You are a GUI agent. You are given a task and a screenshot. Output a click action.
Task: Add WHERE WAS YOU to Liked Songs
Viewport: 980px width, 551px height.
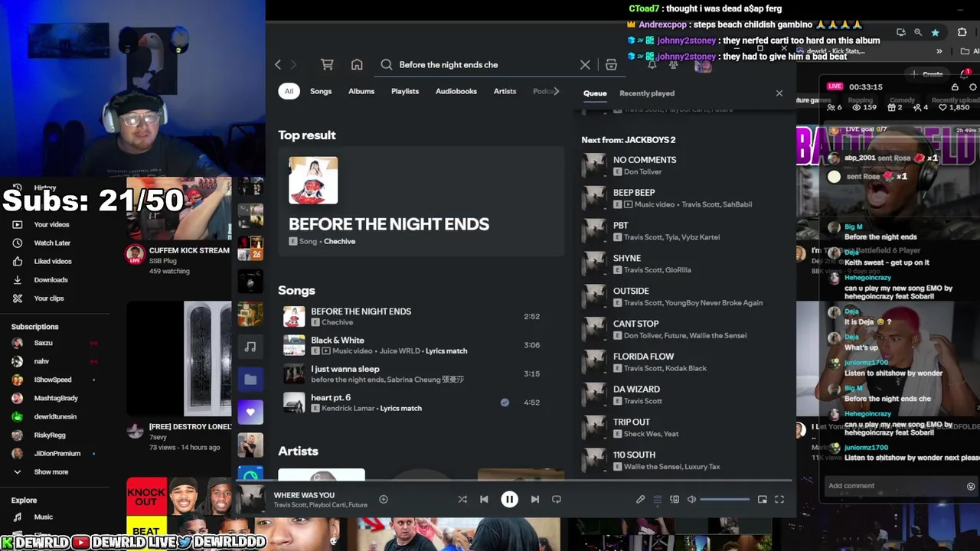point(384,500)
